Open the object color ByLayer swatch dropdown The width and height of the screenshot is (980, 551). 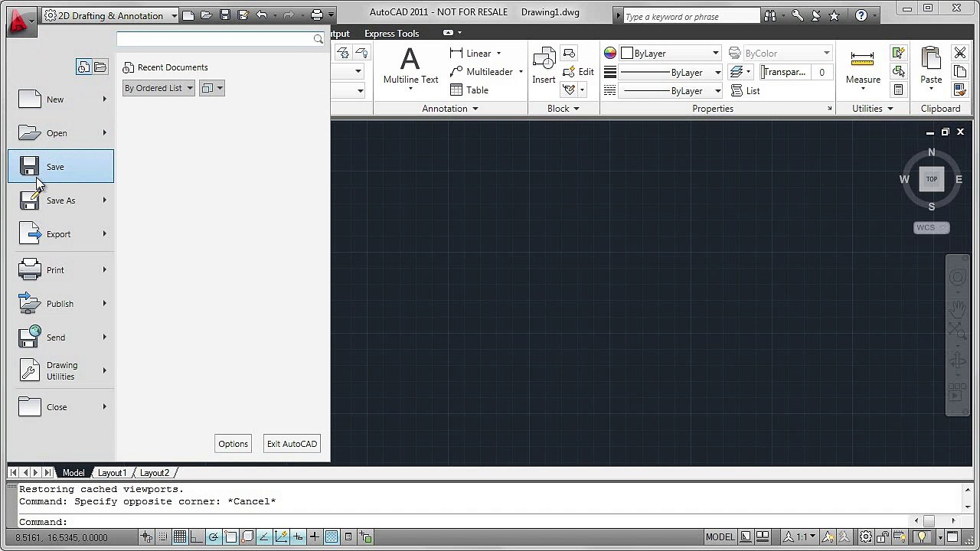pyautogui.click(x=671, y=54)
